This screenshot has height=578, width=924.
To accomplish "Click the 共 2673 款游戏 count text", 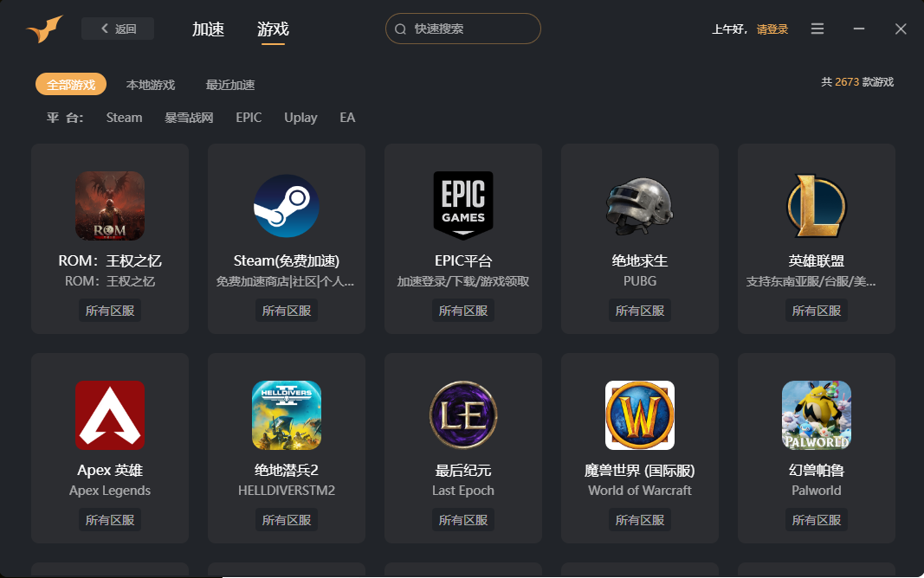I will [x=857, y=82].
